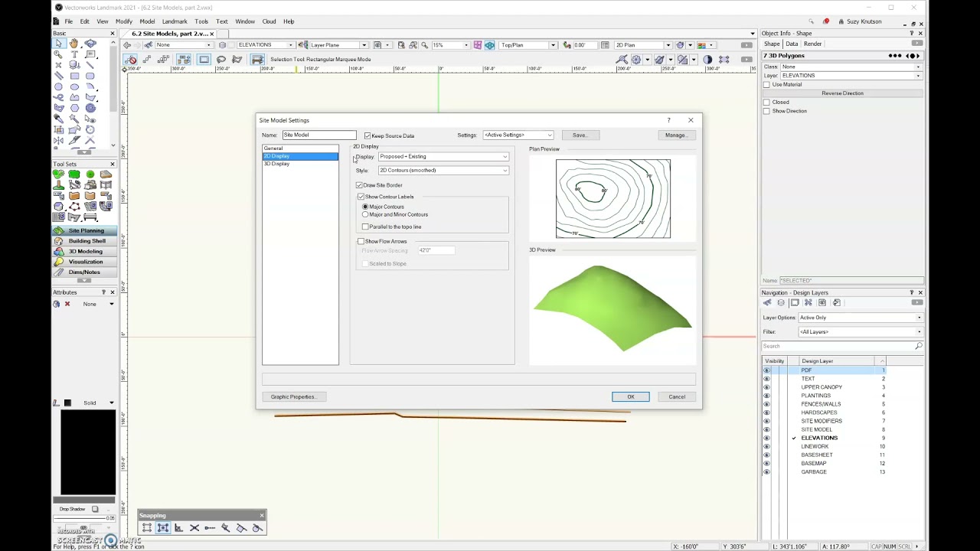Click Lasso Marquee mode icon
The width and height of the screenshot is (980, 551).
coord(221,60)
